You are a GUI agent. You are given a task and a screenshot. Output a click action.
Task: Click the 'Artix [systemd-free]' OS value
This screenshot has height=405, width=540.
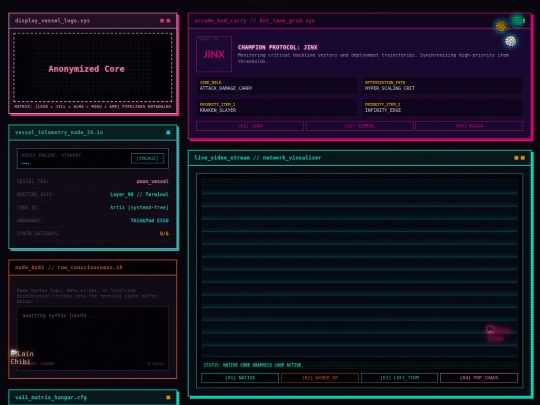pyautogui.click(x=139, y=207)
